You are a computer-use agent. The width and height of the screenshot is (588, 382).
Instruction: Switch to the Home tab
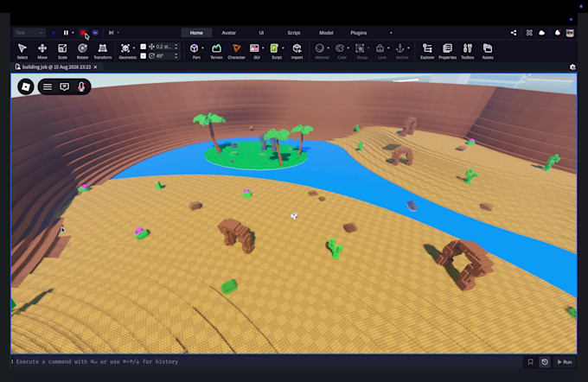[x=196, y=33]
